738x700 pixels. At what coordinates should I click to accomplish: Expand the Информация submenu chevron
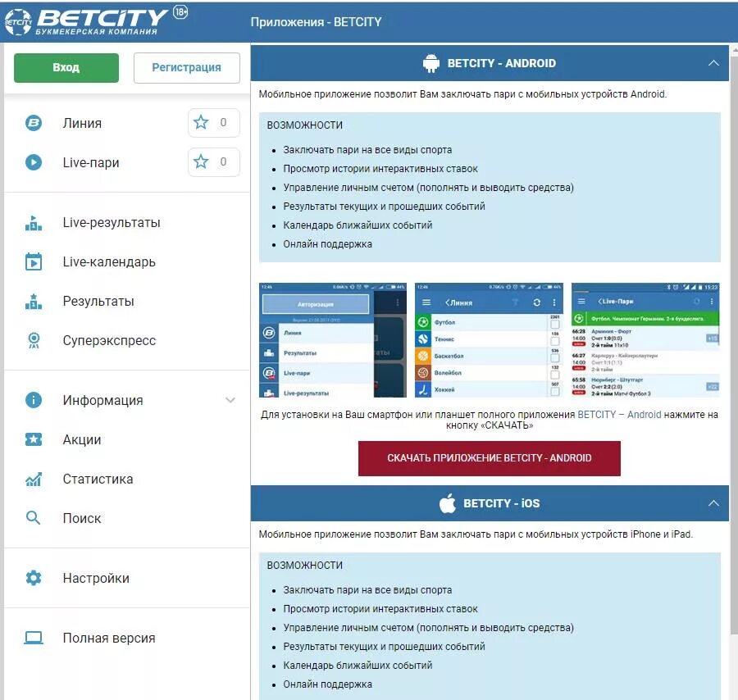click(x=230, y=400)
